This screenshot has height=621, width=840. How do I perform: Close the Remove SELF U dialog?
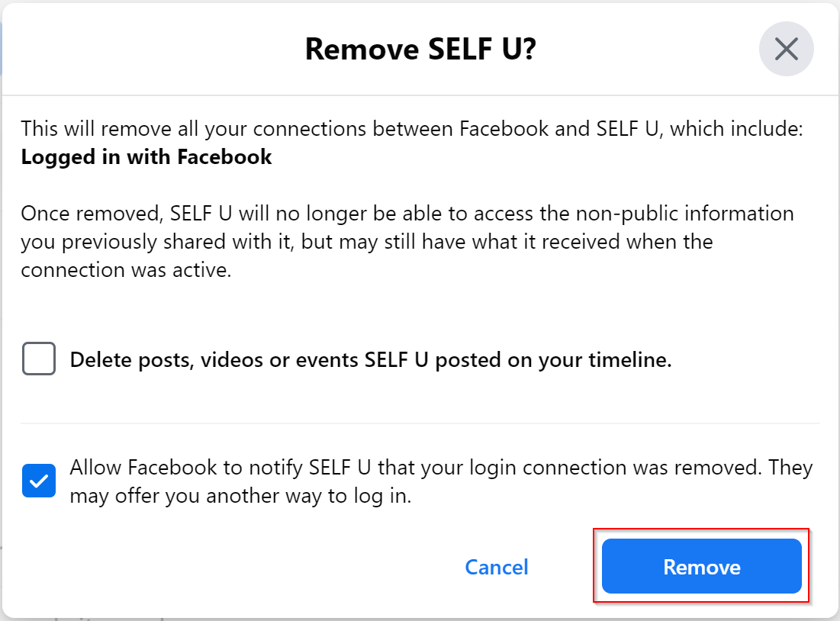pos(786,50)
